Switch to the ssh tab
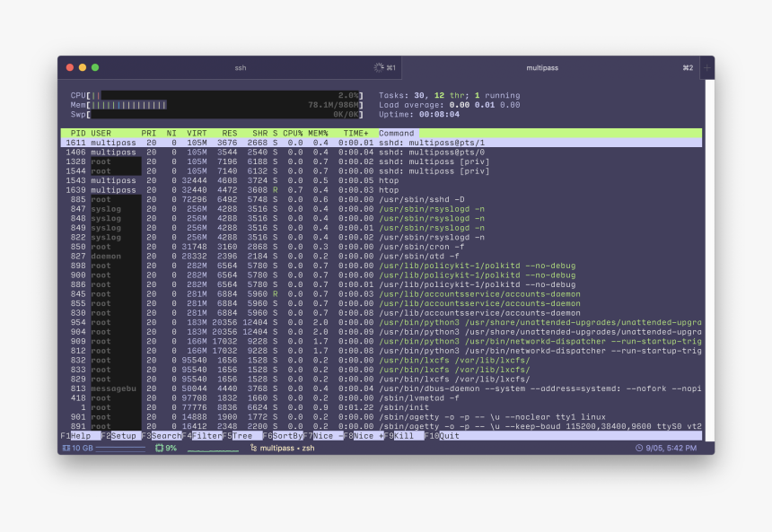This screenshot has width=772, height=532. 240,68
